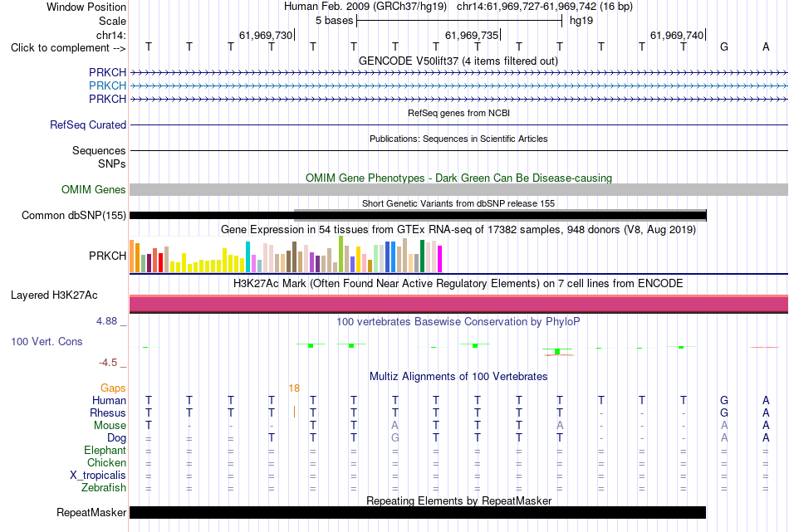Click the 'Window Position' label
Image resolution: width=789 pixels, height=532 pixels.
[x=86, y=7]
